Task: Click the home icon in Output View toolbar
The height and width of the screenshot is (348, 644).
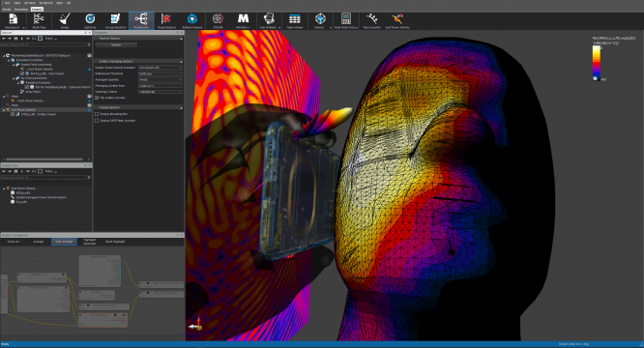Action: coord(15,171)
